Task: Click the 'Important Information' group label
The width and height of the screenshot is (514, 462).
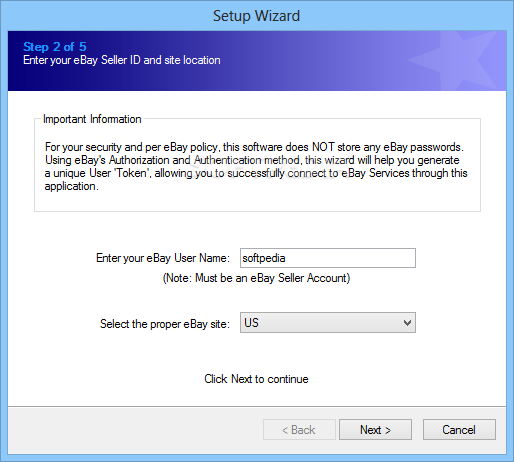Action: pos(92,119)
